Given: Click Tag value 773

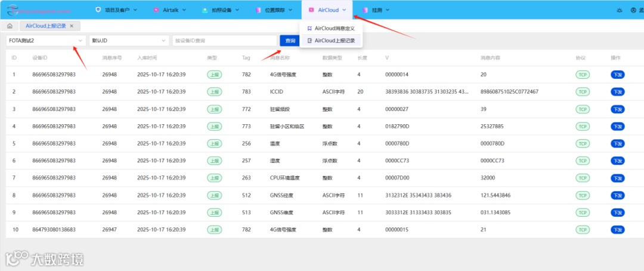Looking at the screenshot, I should click(246, 126).
